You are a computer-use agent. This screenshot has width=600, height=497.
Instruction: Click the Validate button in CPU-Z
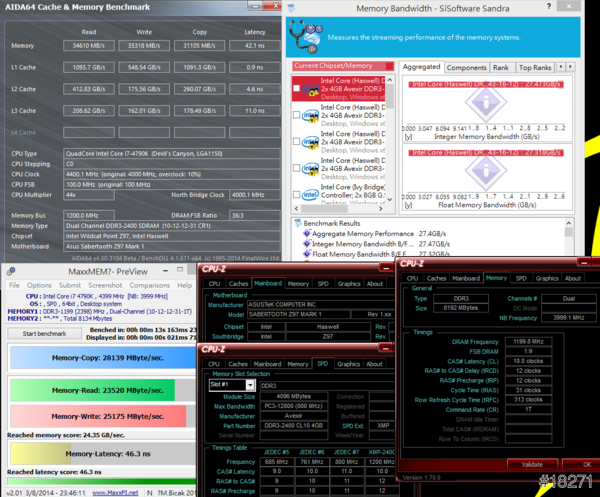533,464
